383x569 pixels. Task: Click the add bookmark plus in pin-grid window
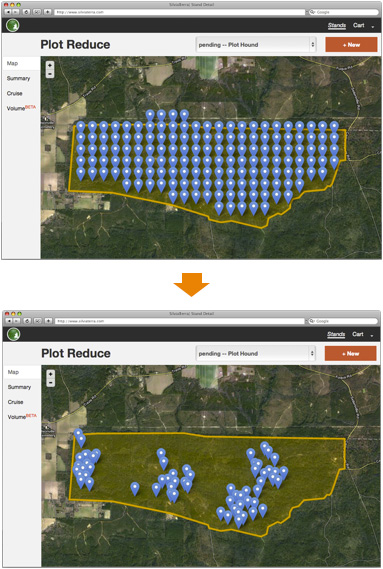pos(48,12)
